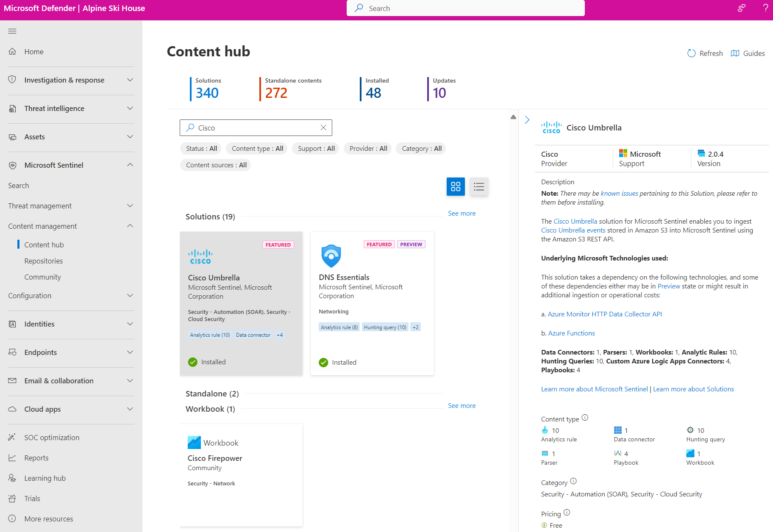Open SOC optimization page
This screenshot has height=532, width=773.
(52, 438)
